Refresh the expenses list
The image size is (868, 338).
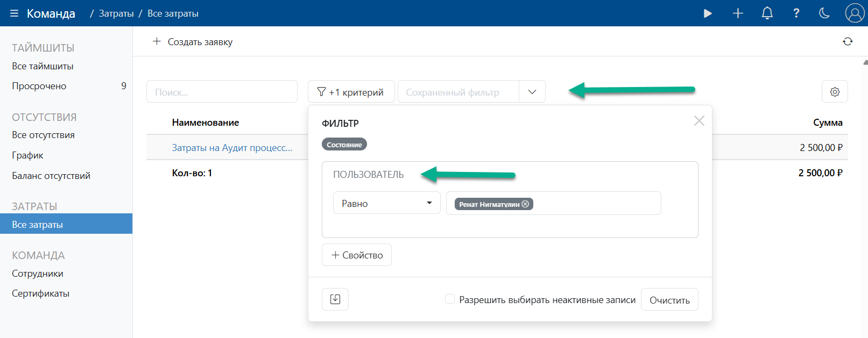click(x=848, y=41)
